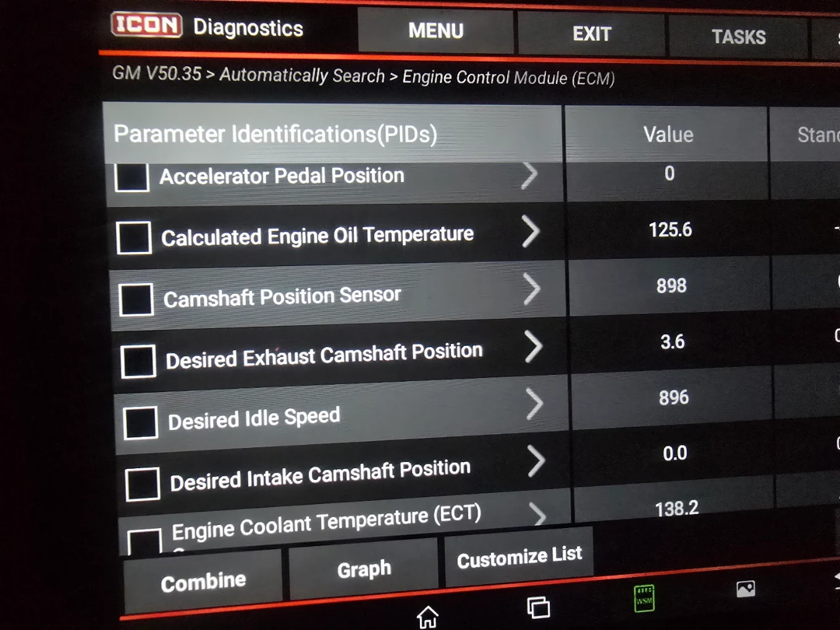Check Calculated Engine Oil Temperature box
The height and width of the screenshot is (630, 840).
tap(134, 238)
